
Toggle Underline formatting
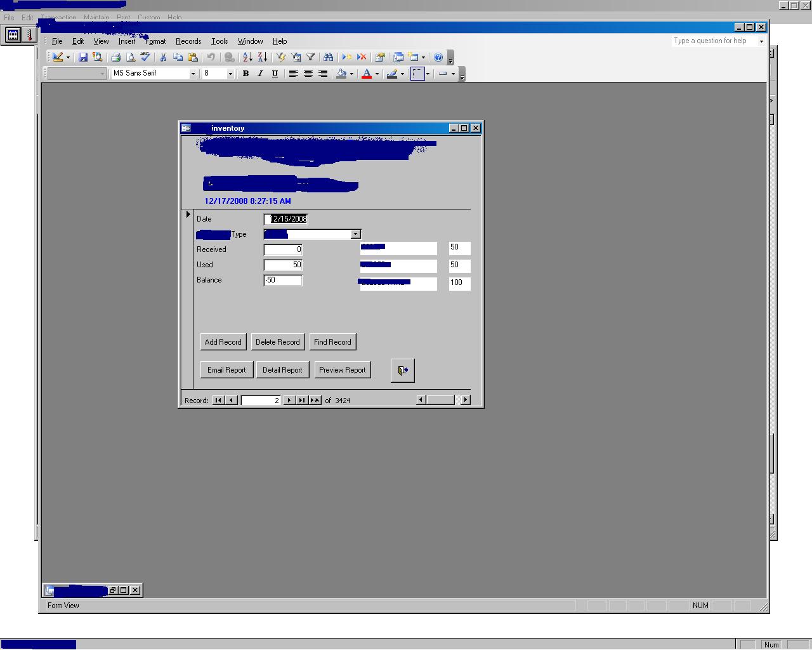(x=275, y=74)
